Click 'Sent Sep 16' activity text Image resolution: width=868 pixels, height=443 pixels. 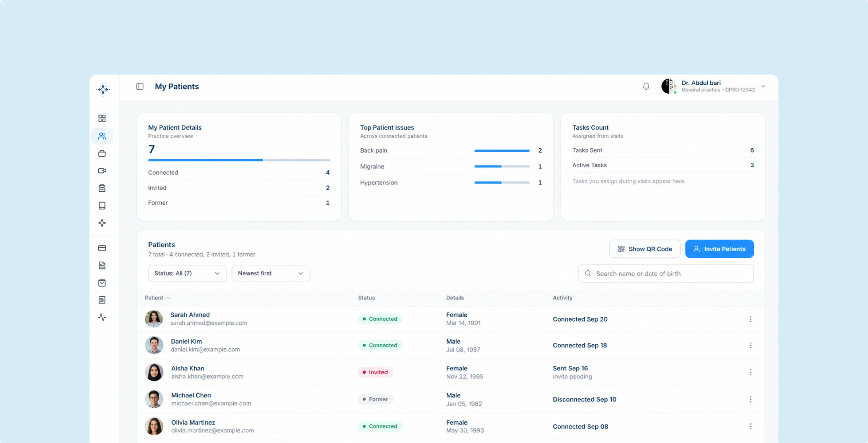click(570, 368)
